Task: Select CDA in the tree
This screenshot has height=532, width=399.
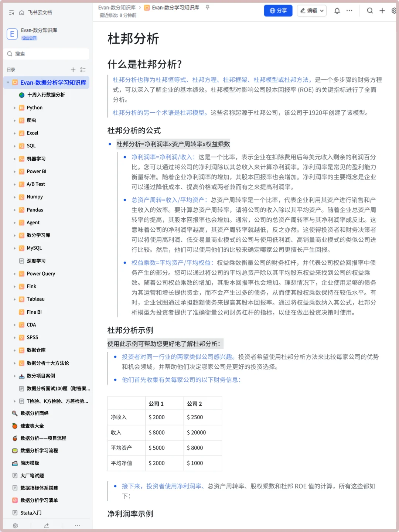Action: (31, 325)
